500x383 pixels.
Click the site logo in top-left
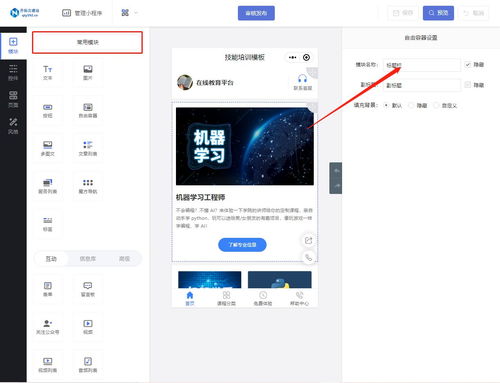coord(24,13)
